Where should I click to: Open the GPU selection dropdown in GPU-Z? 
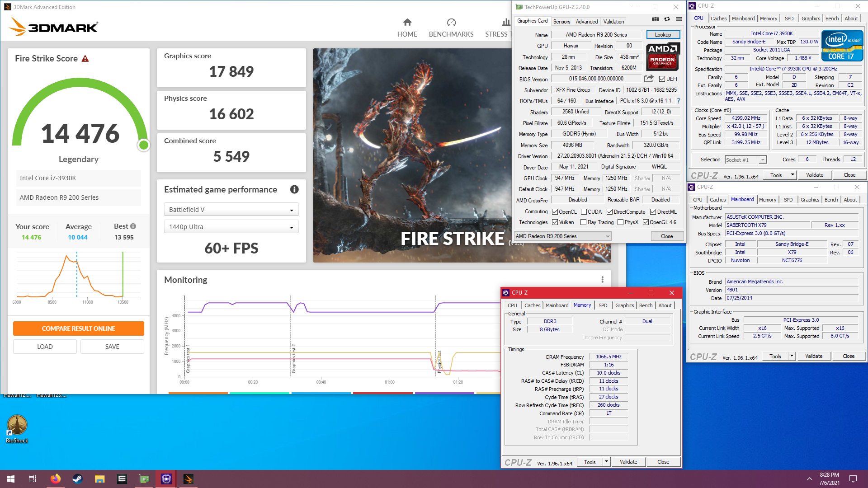tap(563, 236)
